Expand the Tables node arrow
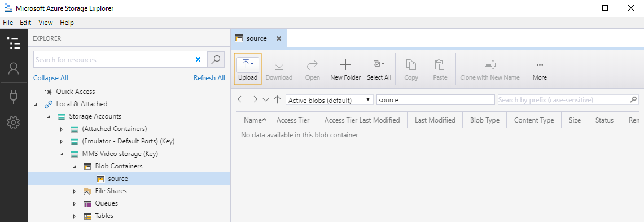The height and width of the screenshot is (222, 644). [75, 216]
